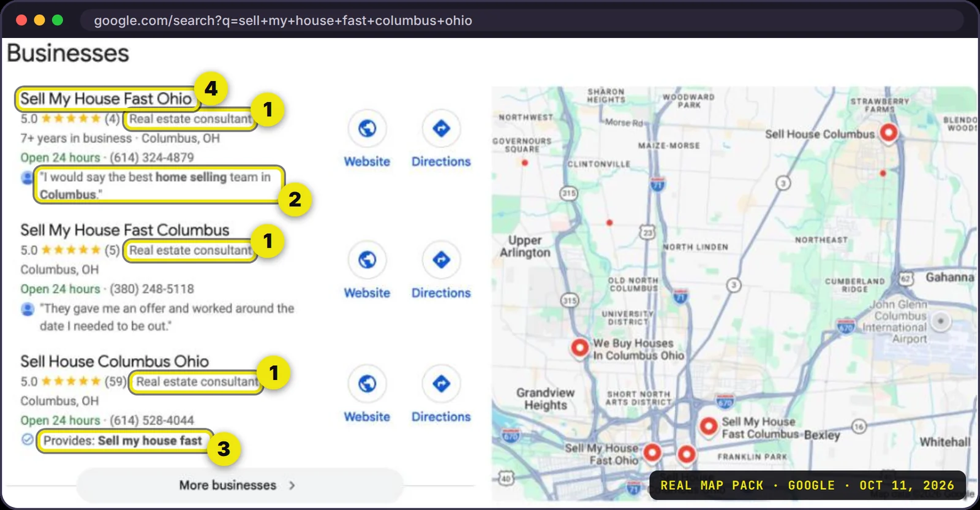Get Directions icon for Sell My House Fast Columbus

[441, 260]
